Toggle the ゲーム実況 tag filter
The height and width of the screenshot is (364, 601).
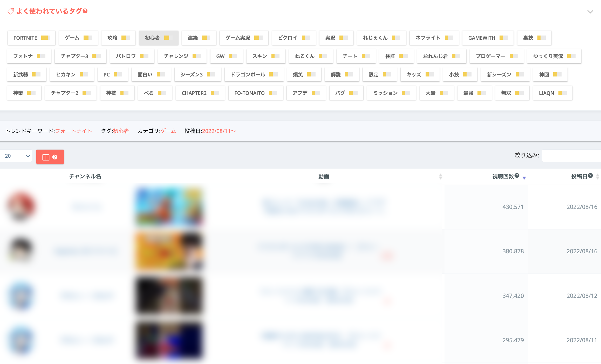coord(244,38)
